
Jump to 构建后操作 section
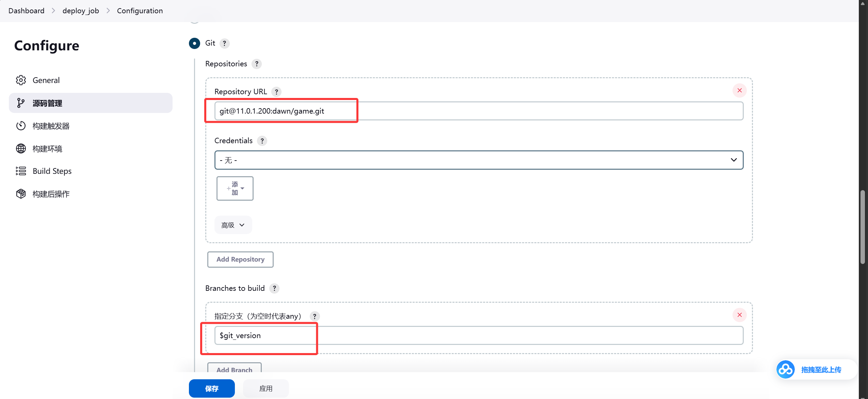(x=91, y=194)
